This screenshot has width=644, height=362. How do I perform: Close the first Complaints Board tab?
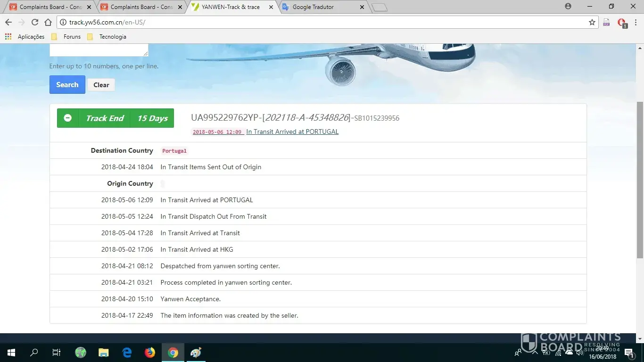click(x=89, y=7)
